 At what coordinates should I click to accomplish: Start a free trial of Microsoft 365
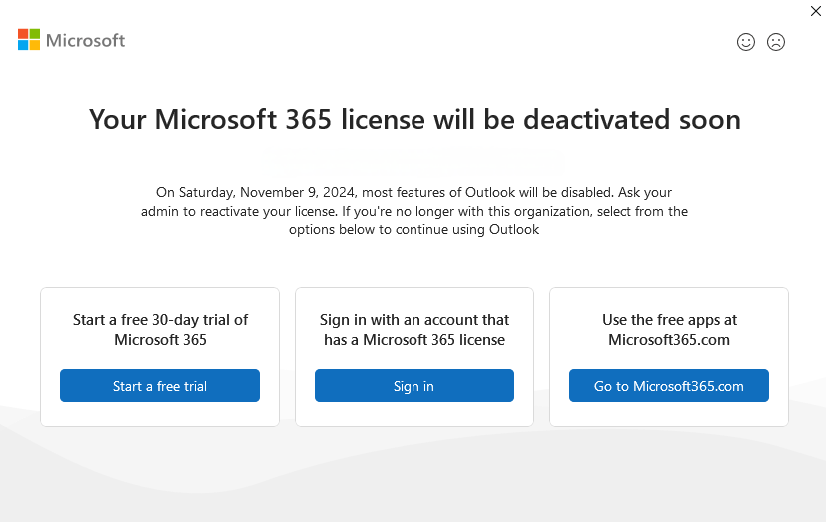tap(160, 386)
